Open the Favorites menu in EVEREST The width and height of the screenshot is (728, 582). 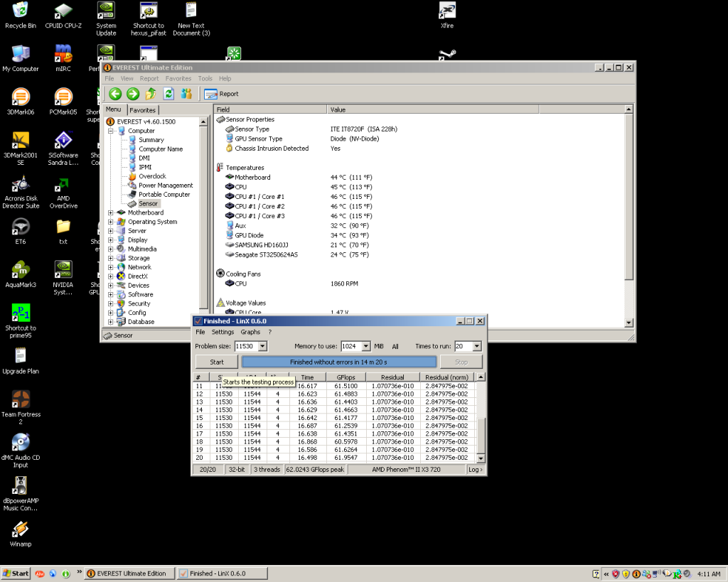(178, 79)
